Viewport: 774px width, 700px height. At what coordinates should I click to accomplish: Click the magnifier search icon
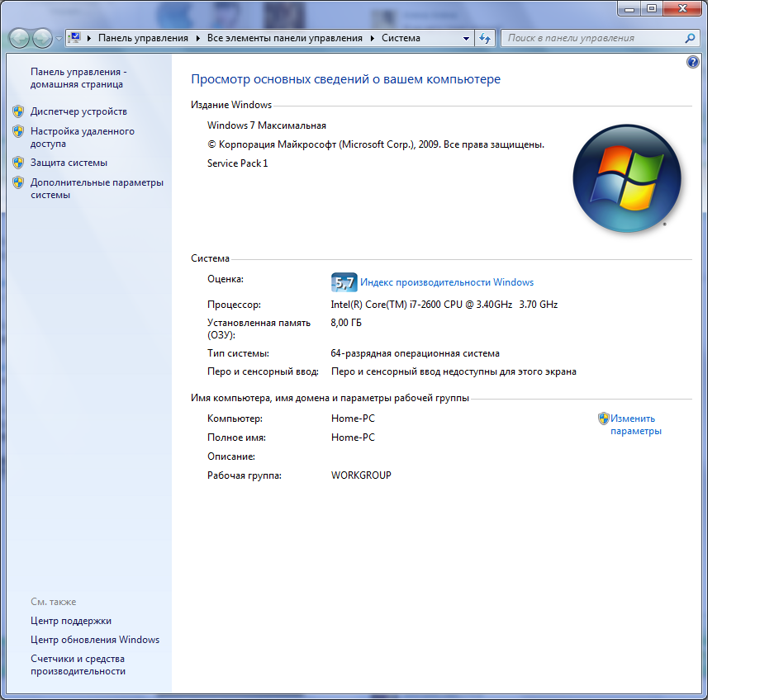(690, 38)
